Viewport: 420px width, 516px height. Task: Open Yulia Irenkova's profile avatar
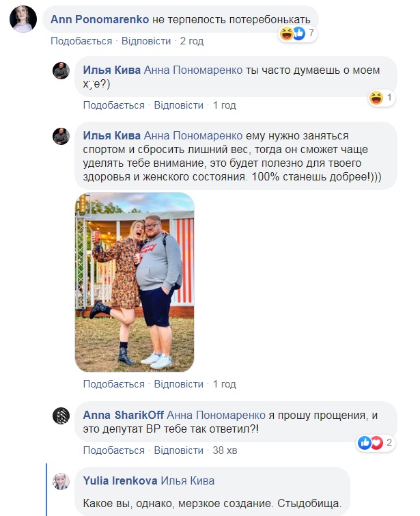click(61, 481)
